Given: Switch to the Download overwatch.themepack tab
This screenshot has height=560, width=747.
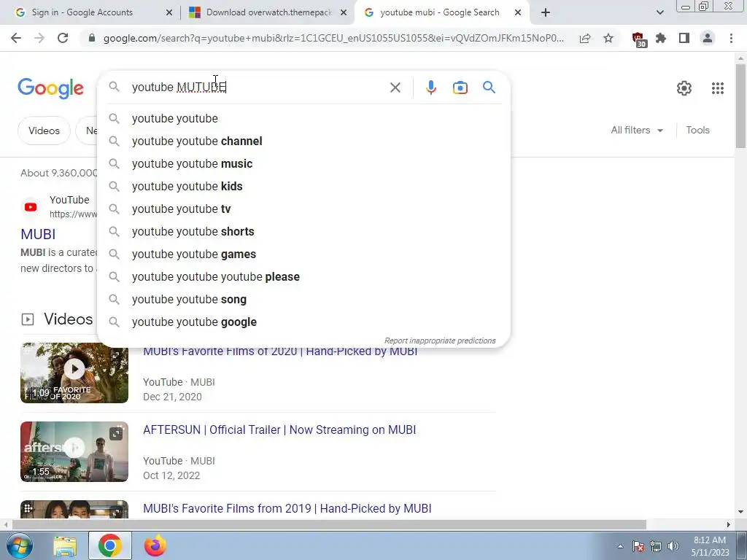Looking at the screenshot, I should [268, 12].
